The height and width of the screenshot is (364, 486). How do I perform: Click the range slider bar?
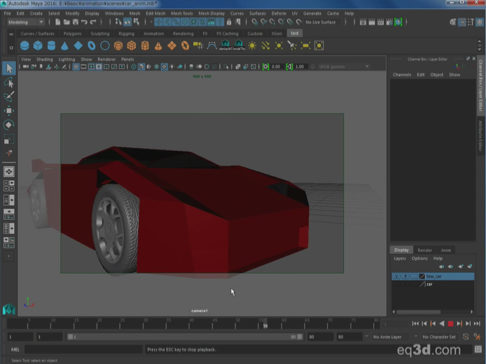185,337
